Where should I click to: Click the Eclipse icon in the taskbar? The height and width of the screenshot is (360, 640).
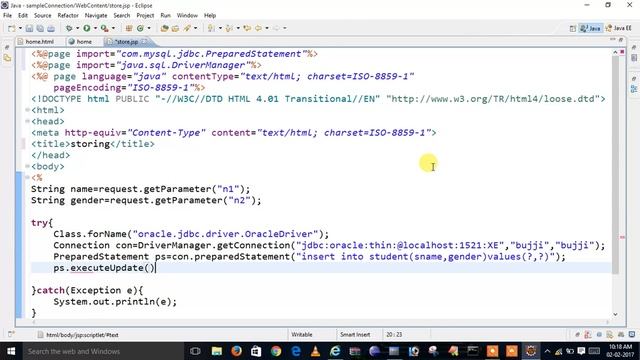531,351
